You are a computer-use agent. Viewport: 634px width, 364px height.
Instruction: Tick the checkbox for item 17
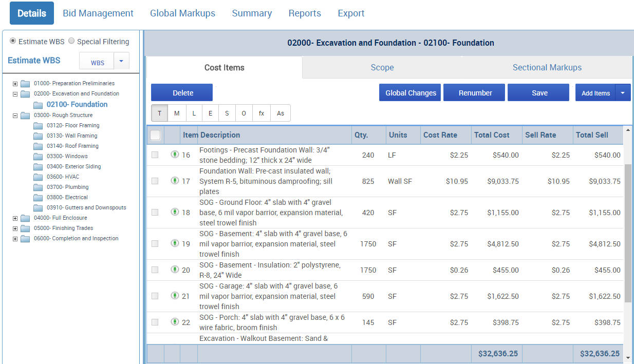coord(155,181)
